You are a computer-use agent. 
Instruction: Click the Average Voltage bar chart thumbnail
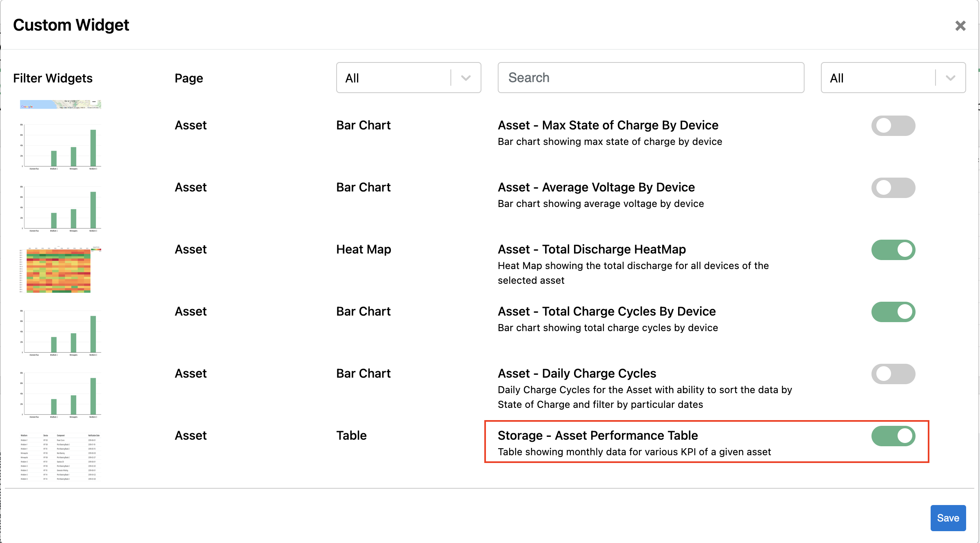click(60, 208)
